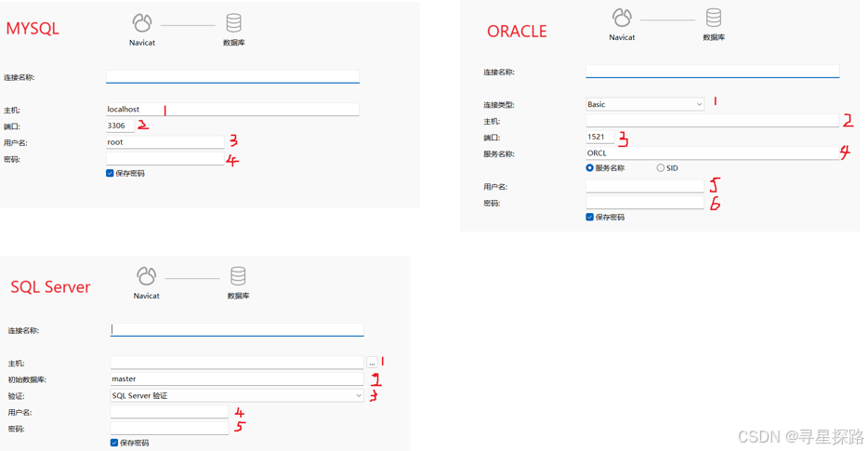
Task: Click the 服务名称 field label in the ORACLE panel
Action: click(499, 154)
